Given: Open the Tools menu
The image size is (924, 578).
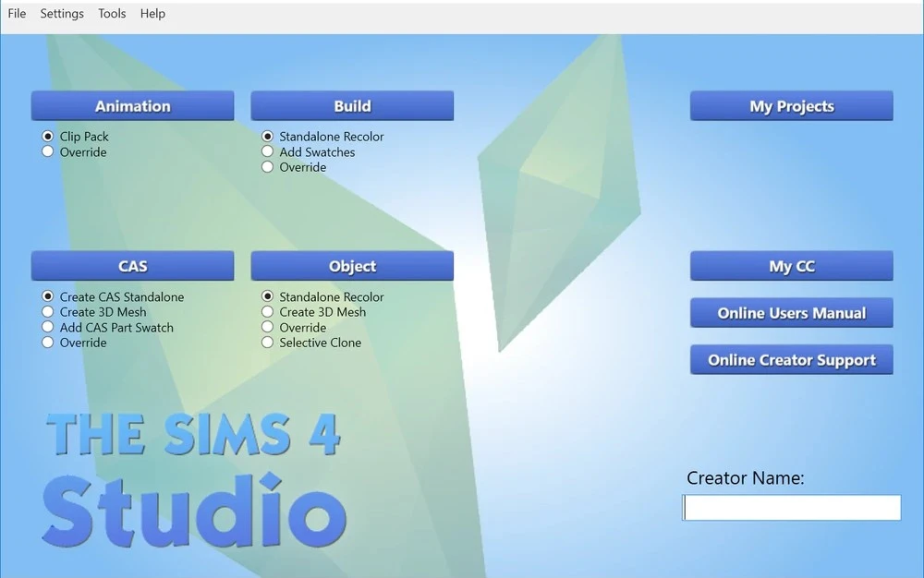Looking at the screenshot, I should [112, 13].
